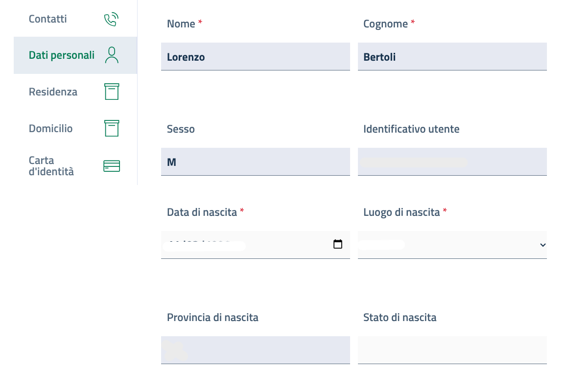Expand the Luogo di nascita dropdown
Screen dimensions: 567x392
click(x=543, y=245)
